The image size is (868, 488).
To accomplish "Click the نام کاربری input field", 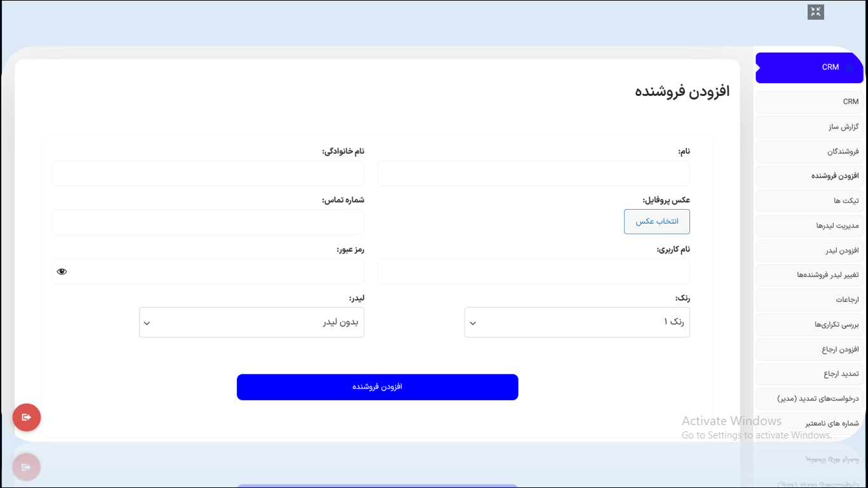I will point(533,271).
